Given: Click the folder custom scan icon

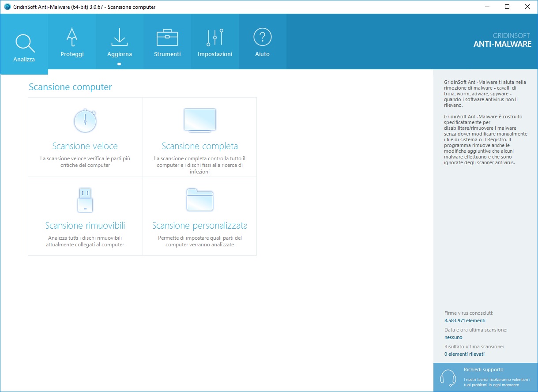Looking at the screenshot, I should pos(200,200).
